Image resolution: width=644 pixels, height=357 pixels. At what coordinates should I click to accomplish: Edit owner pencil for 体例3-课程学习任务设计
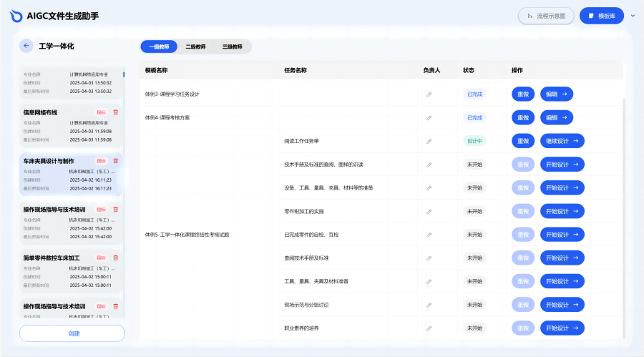pos(429,94)
